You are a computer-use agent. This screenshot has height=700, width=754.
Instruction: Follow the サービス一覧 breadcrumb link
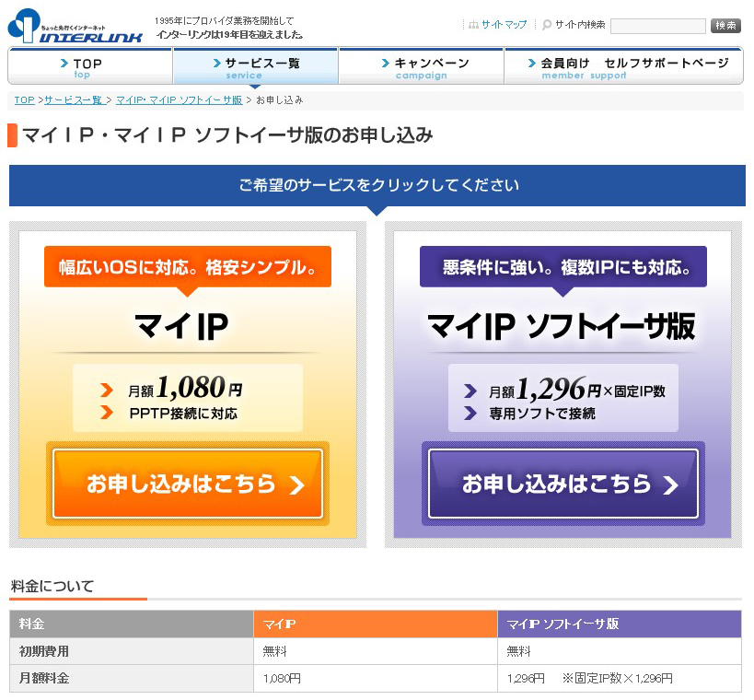75,99
